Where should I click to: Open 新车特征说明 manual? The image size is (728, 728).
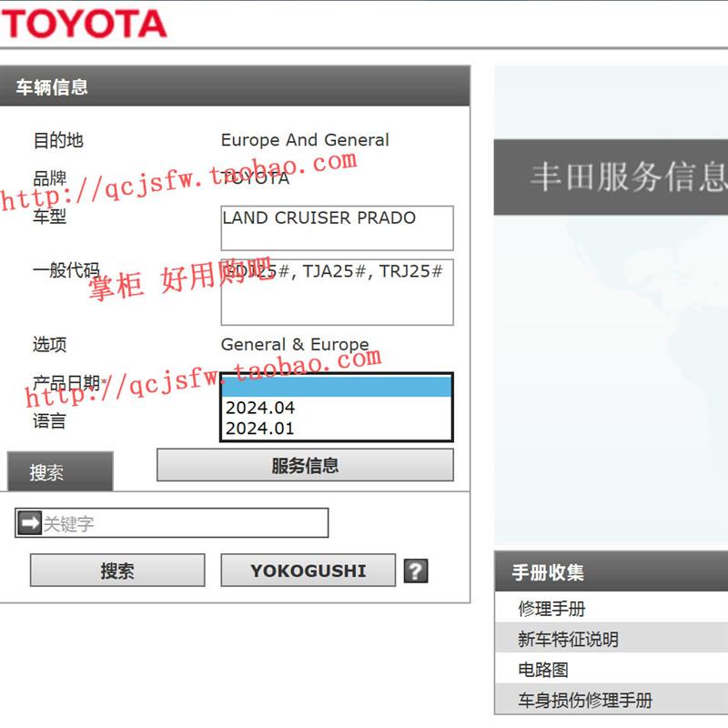[x=568, y=639]
